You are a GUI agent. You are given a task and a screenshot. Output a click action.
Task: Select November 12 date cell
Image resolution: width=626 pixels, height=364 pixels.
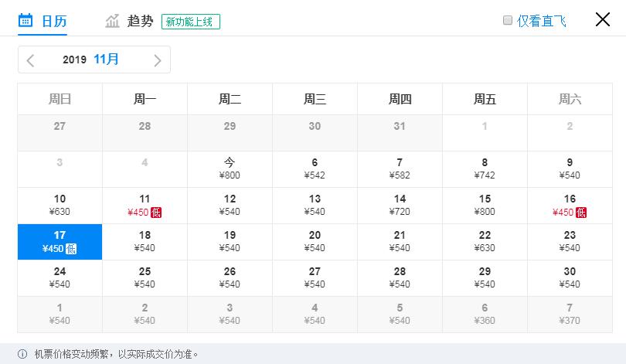[230, 206]
